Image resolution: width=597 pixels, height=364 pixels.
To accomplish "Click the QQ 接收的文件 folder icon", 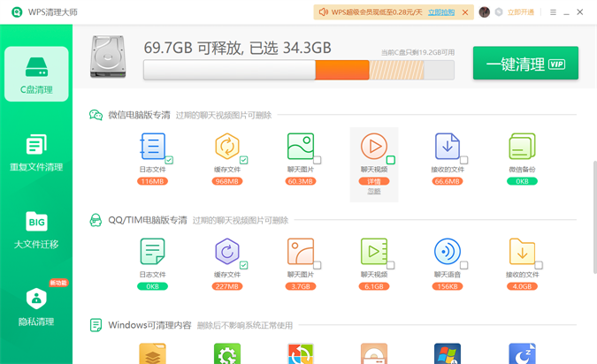I will click(521, 253).
